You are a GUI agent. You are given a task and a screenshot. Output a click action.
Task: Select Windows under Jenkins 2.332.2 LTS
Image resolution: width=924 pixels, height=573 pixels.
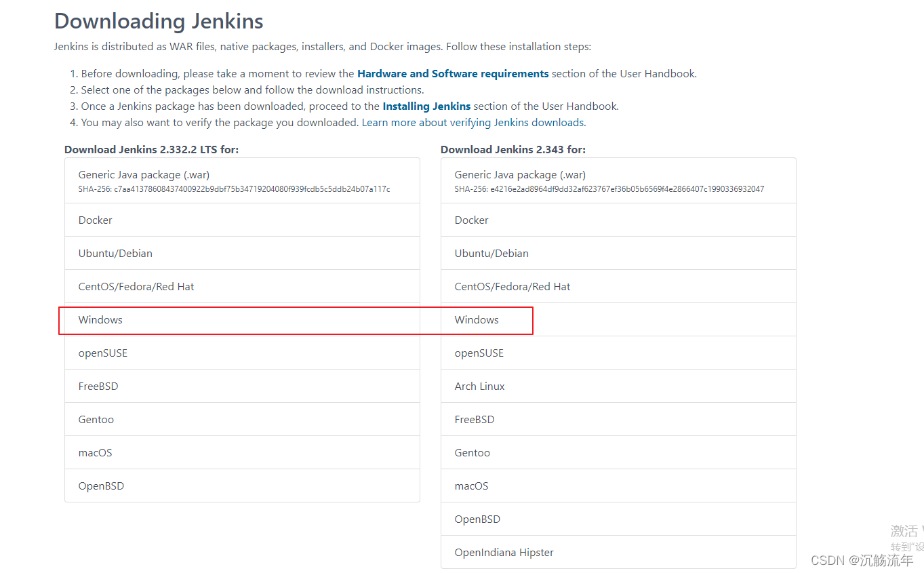(x=242, y=320)
